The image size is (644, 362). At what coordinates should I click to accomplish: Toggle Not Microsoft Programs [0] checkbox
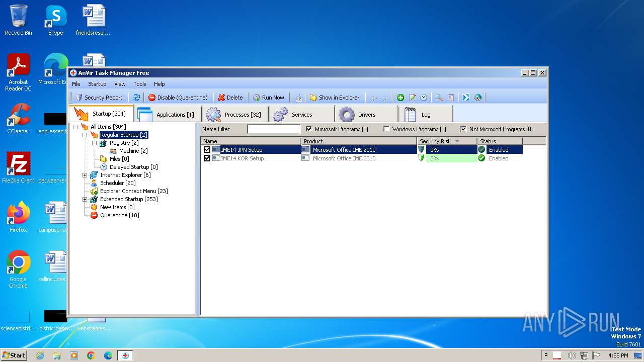463,129
